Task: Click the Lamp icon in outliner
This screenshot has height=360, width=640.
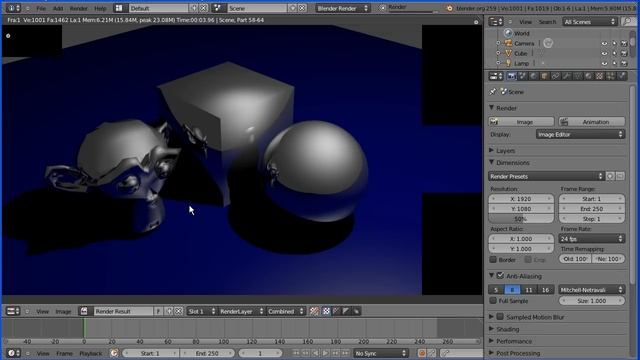Action: click(508, 63)
